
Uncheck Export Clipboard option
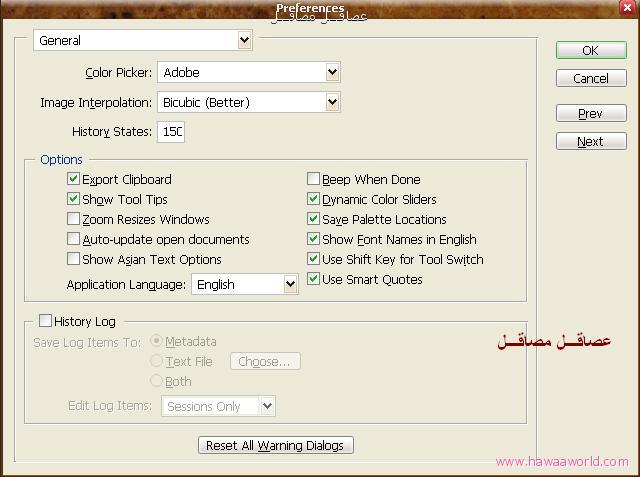pyautogui.click(x=73, y=179)
